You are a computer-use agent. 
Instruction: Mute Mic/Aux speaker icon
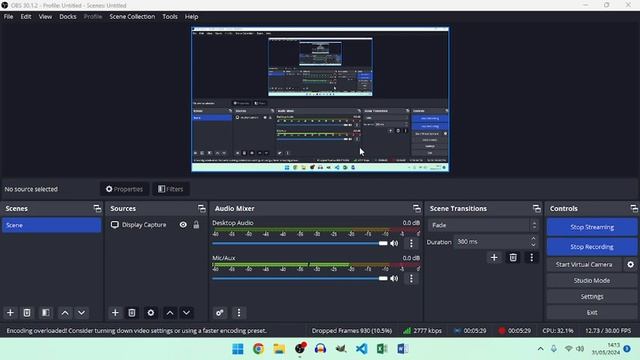click(394, 278)
